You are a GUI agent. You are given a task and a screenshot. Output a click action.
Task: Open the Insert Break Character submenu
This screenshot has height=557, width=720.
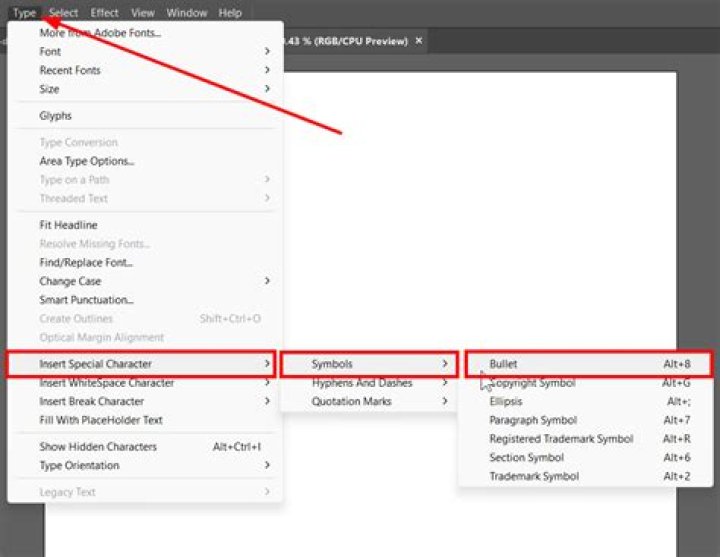point(145,401)
